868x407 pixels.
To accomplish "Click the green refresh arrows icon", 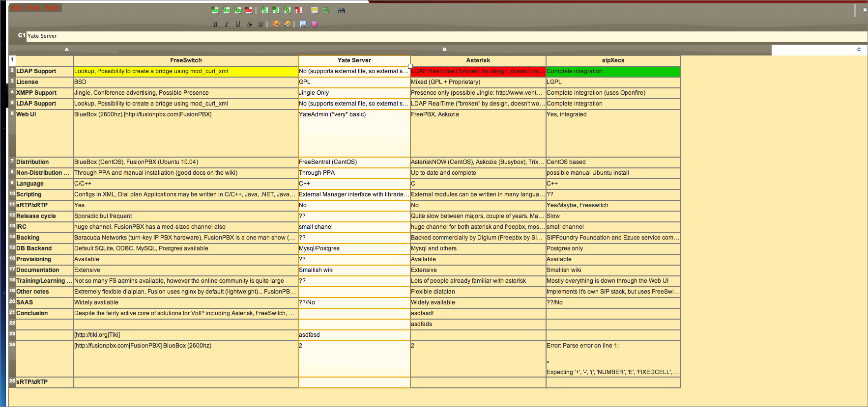I will click(x=326, y=10).
